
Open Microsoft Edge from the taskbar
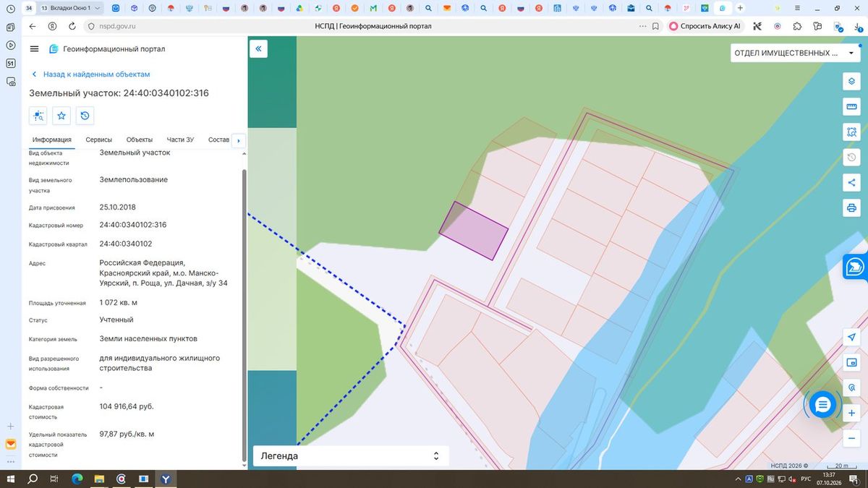[x=77, y=479]
